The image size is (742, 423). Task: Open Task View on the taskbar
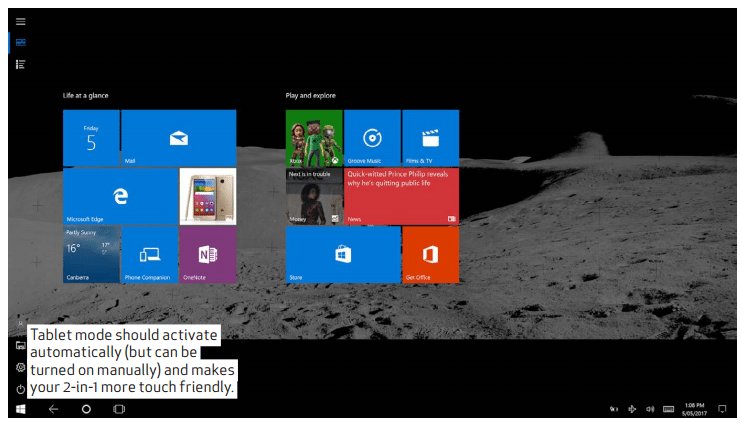[x=119, y=409]
